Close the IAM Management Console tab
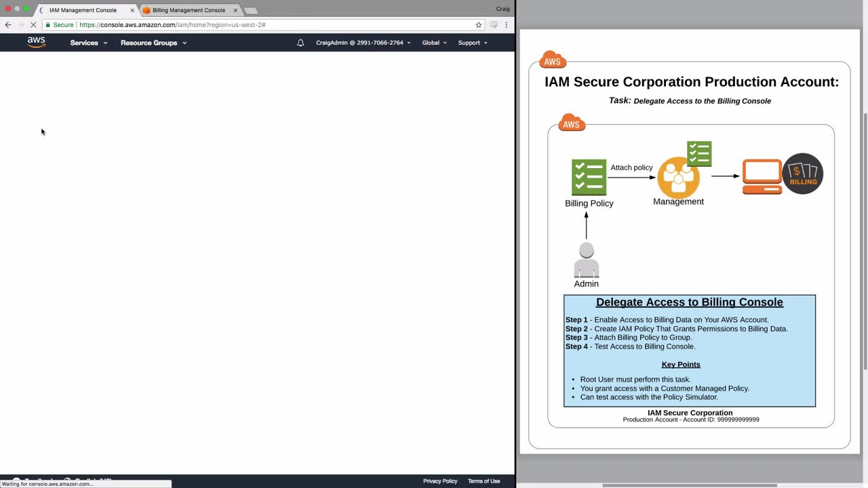This screenshot has width=868, height=488. 132,10
